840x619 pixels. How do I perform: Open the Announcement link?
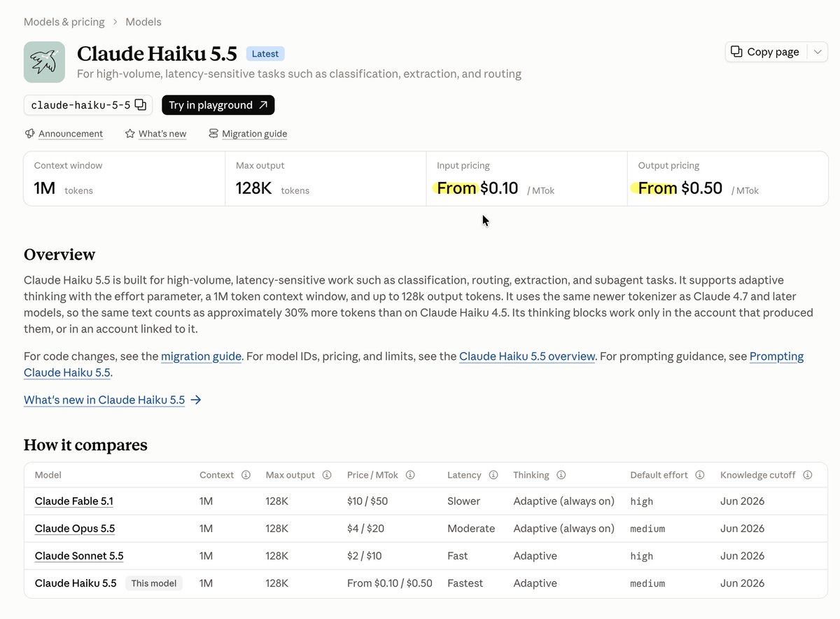71,134
